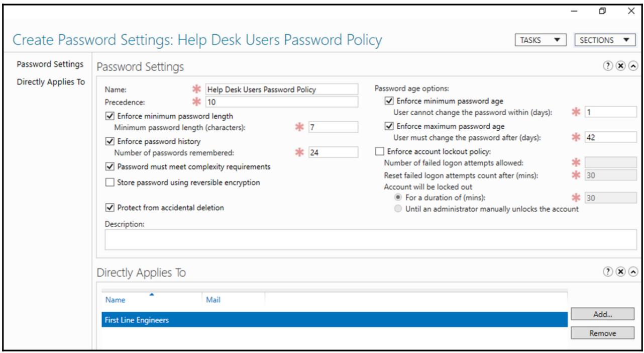Open the TASKS dropdown menu
The height and width of the screenshot is (353, 644).
[541, 40]
